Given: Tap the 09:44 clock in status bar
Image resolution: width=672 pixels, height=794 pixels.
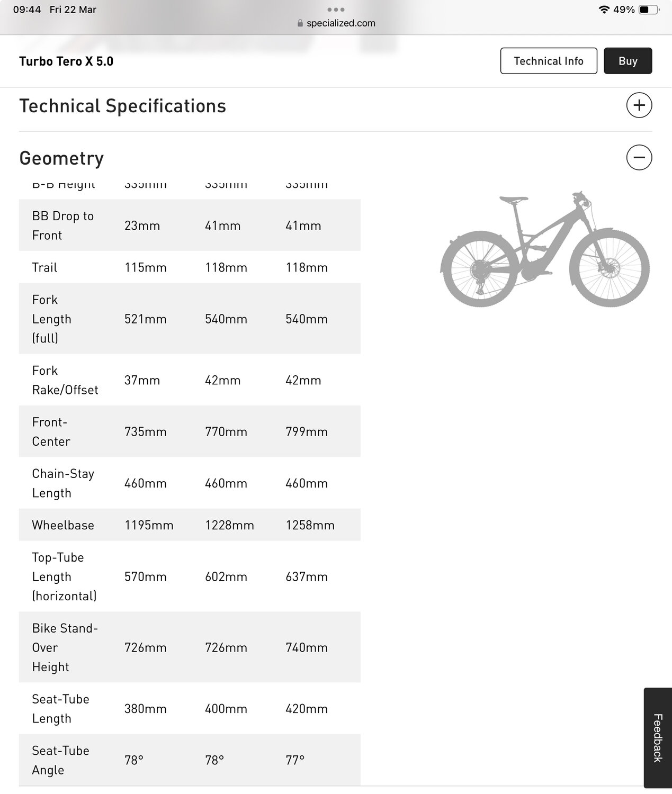Looking at the screenshot, I should [27, 10].
